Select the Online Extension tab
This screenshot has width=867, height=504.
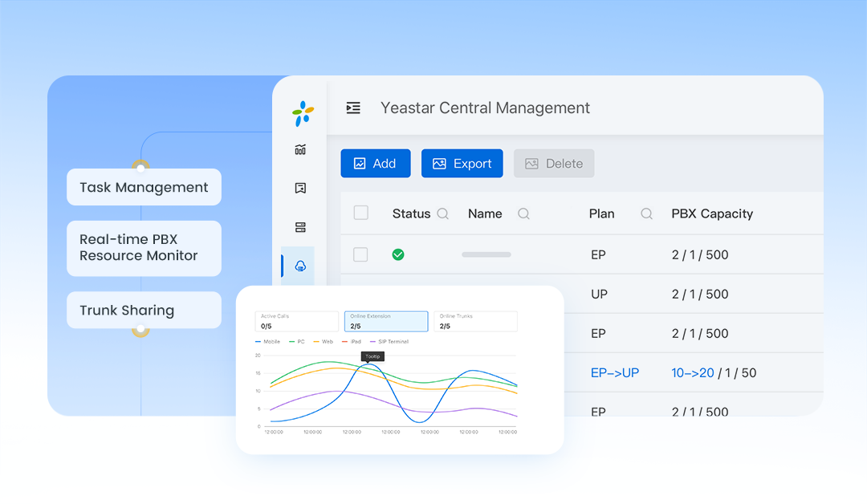pos(385,322)
